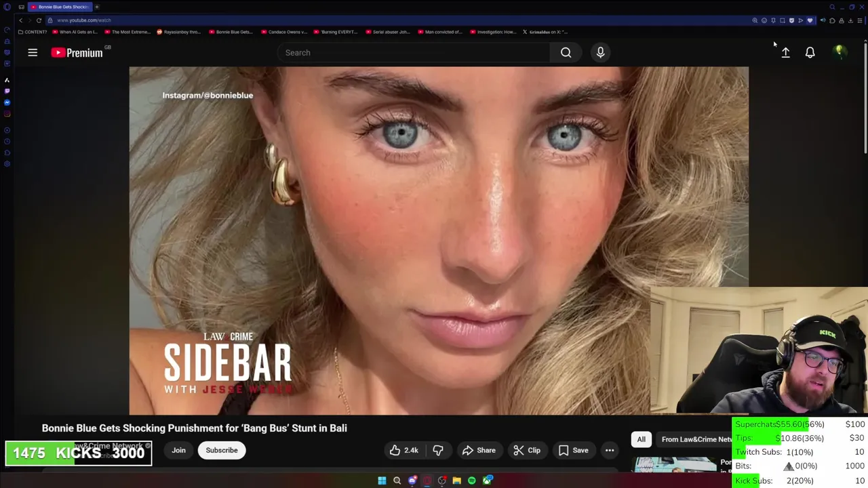Like the video with 2.4k likes
Screen dimensions: 868x488
point(404,450)
